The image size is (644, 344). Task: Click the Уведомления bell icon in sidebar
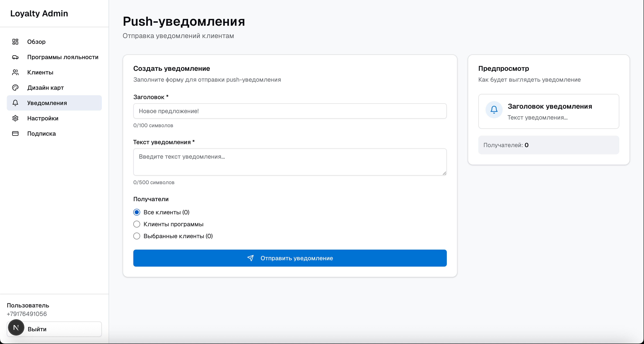click(x=15, y=103)
